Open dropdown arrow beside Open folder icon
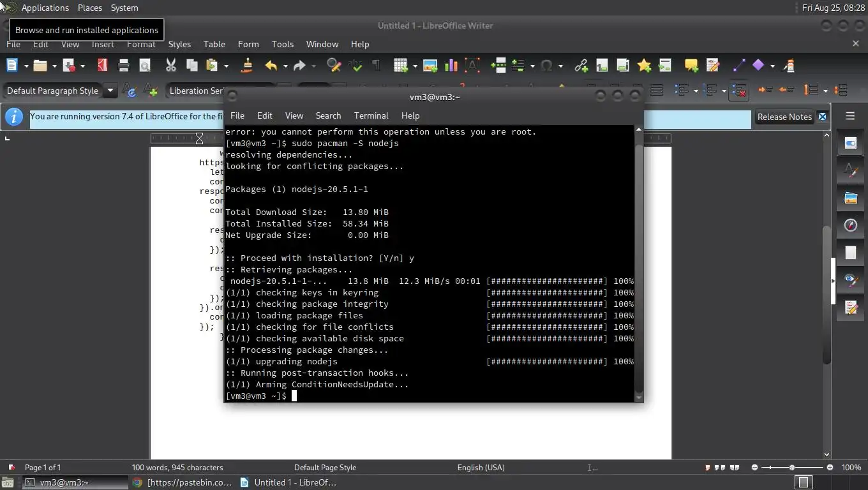This screenshot has width=868, height=490. [x=54, y=66]
